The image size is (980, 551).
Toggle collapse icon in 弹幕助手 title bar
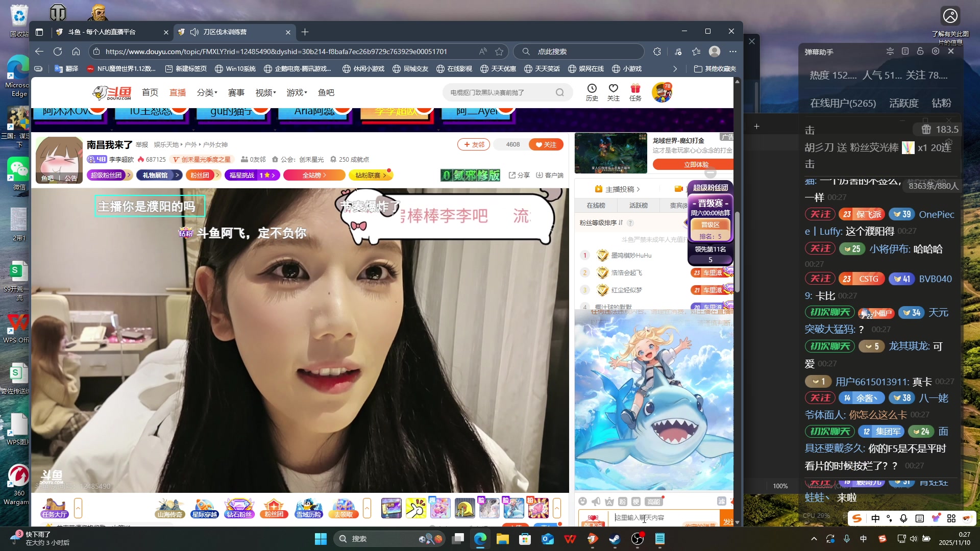click(x=890, y=52)
